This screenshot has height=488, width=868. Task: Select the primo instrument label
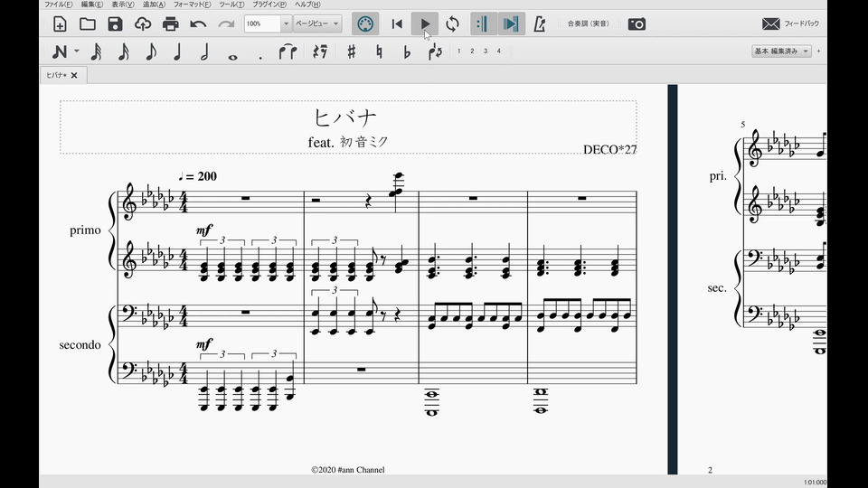pyautogui.click(x=85, y=230)
